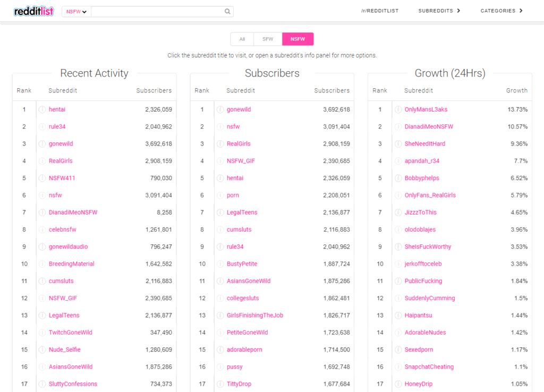Open info panel for gonewildaudio

coord(42,247)
